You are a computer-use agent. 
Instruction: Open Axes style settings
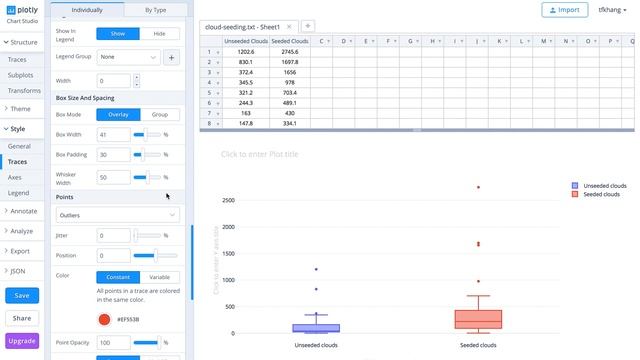(14, 177)
